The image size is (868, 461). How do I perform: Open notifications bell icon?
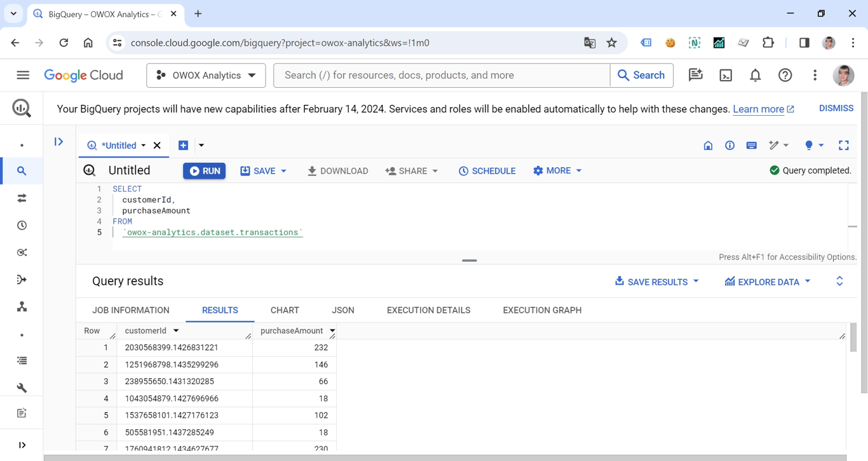pyautogui.click(x=755, y=75)
